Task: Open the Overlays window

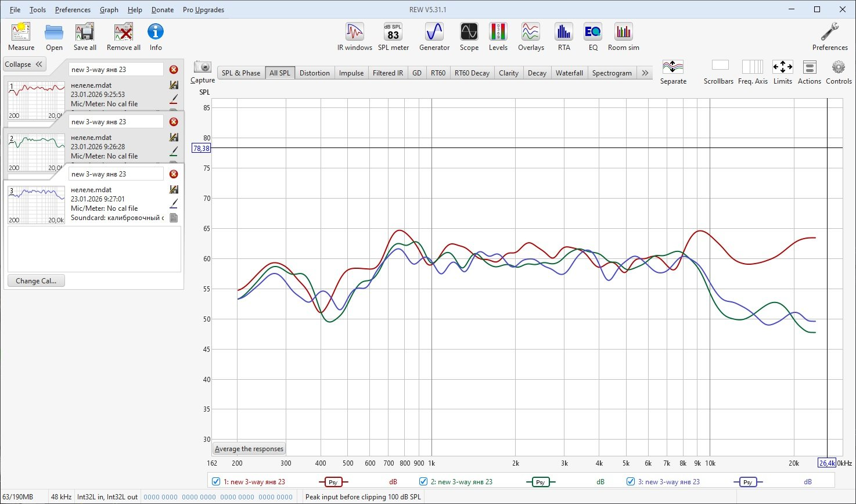Action: point(531,37)
